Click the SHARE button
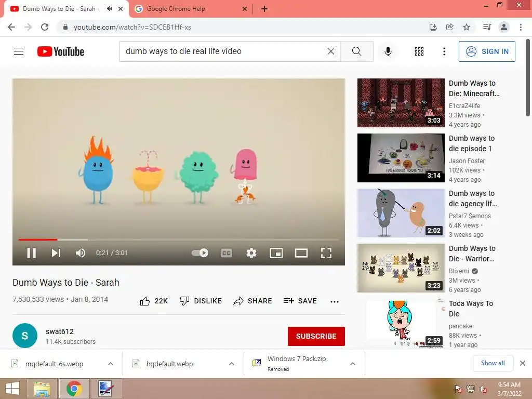532x399 pixels. coord(253,301)
